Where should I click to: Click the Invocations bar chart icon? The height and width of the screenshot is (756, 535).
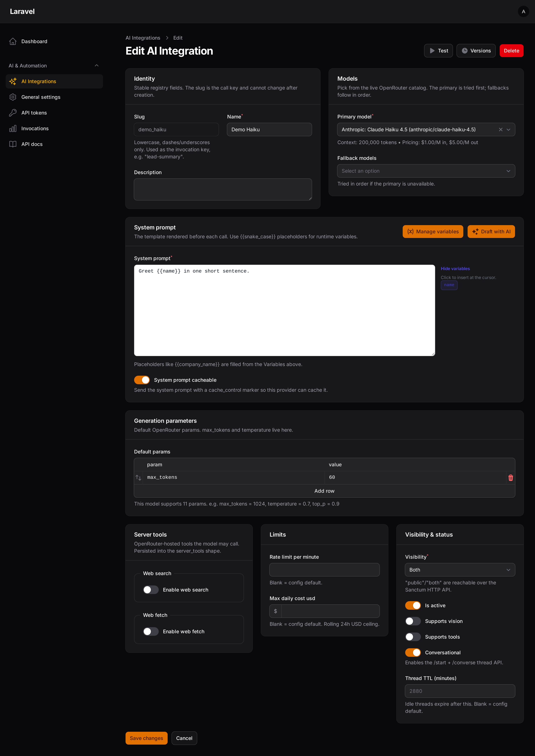[x=13, y=128]
